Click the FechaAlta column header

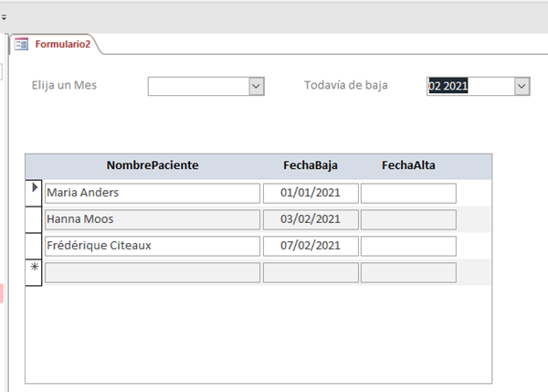(408, 165)
